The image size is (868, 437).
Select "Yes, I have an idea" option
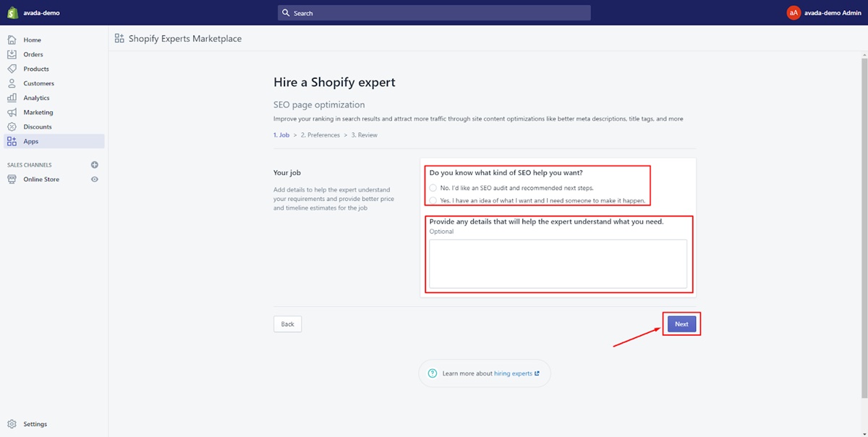pyautogui.click(x=433, y=200)
